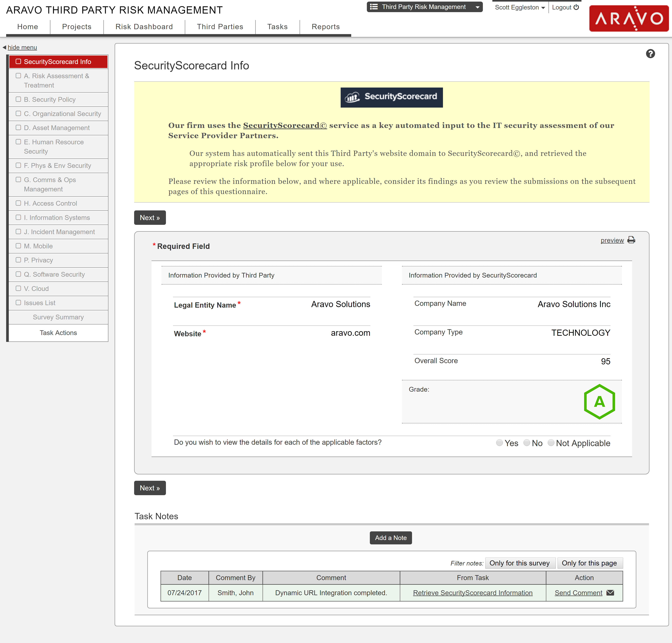The image size is (672, 643).
Task: Open Retrieve SecurityScorecard Information link
Action: [x=472, y=593]
